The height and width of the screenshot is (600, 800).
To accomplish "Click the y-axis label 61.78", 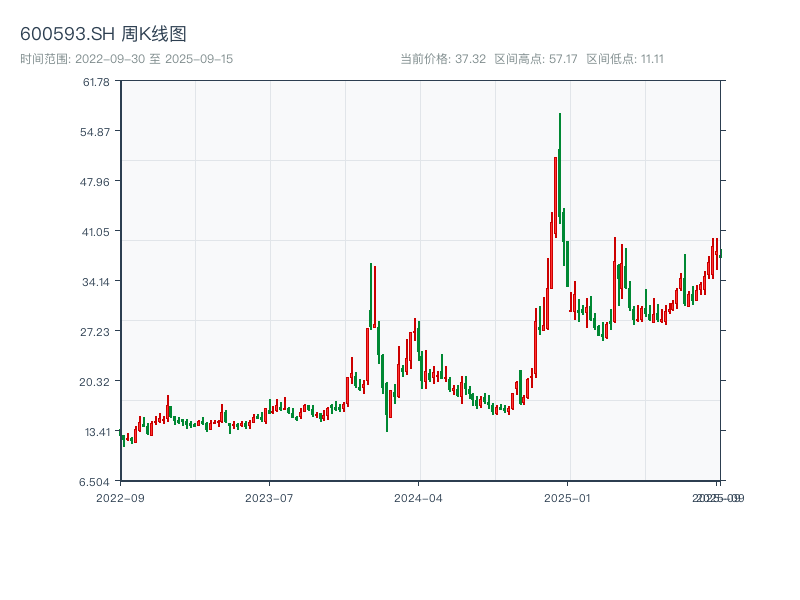I will pyautogui.click(x=96, y=82).
